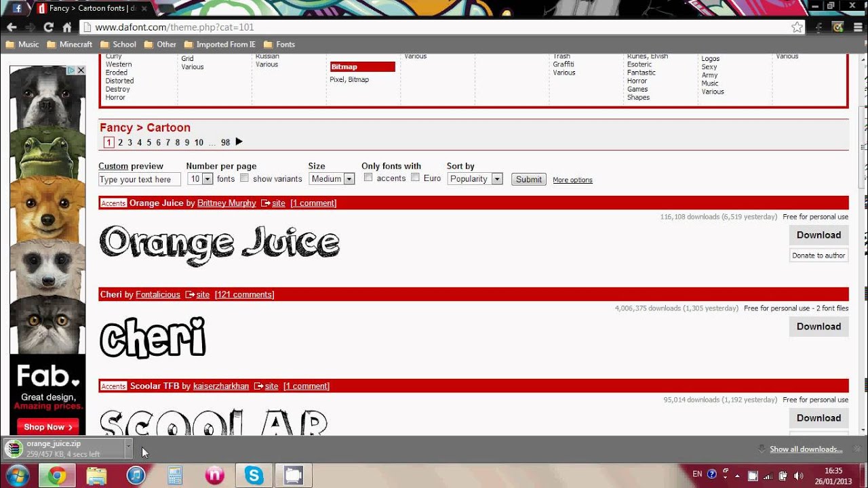Open the Size dropdown showing Medium
The width and height of the screenshot is (868, 488).
coord(332,179)
